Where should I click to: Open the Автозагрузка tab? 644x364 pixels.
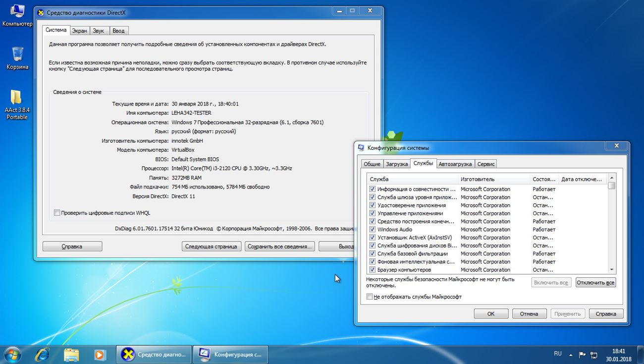(455, 164)
